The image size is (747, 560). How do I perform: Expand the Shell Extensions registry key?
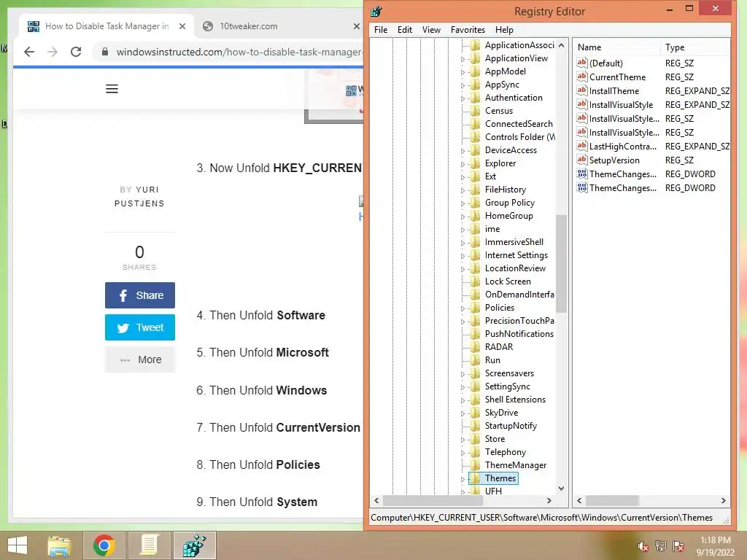pyautogui.click(x=462, y=400)
